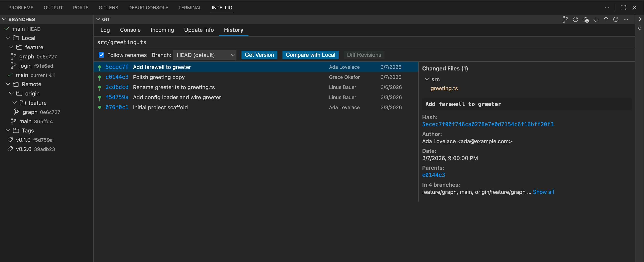The width and height of the screenshot is (644, 262).
Task: Click the Get Version button
Action: click(x=259, y=55)
